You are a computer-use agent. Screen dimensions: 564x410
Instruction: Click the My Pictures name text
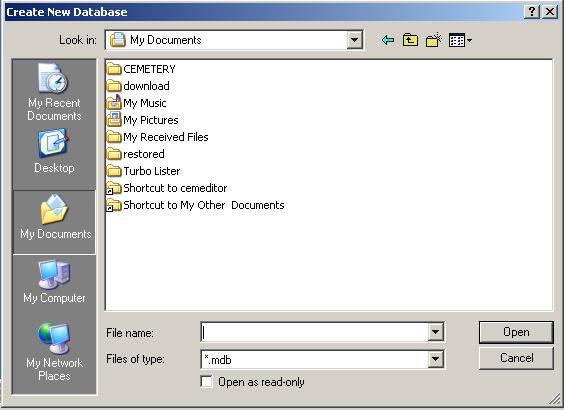pyautogui.click(x=151, y=120)
